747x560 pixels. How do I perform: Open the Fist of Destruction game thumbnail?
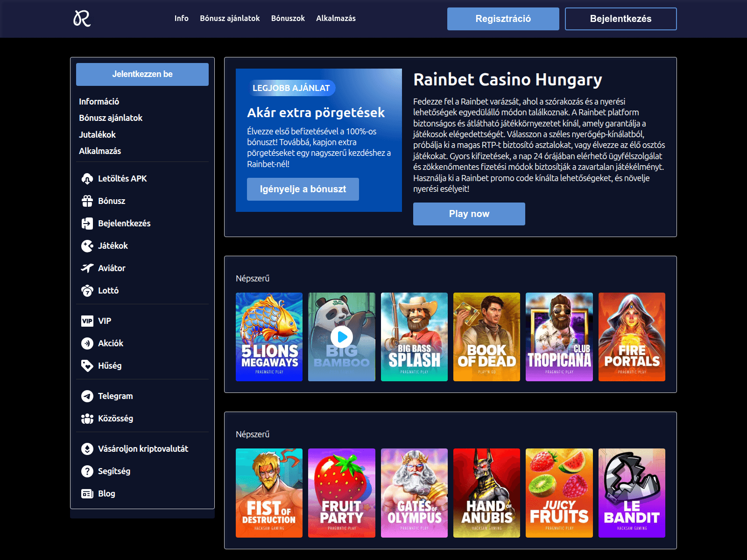(x=269, y=493)
